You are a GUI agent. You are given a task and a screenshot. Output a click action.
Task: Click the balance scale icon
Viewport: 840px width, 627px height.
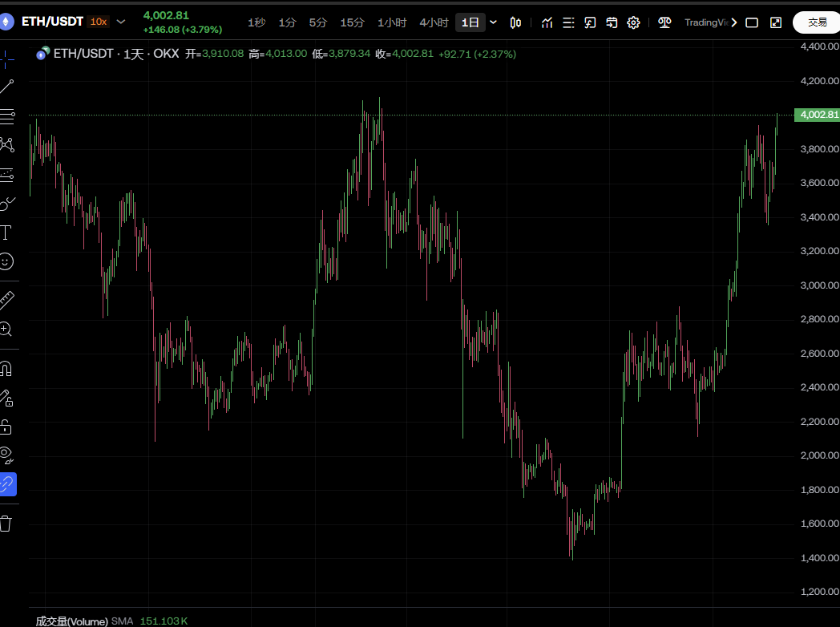(x=664, y=22)
